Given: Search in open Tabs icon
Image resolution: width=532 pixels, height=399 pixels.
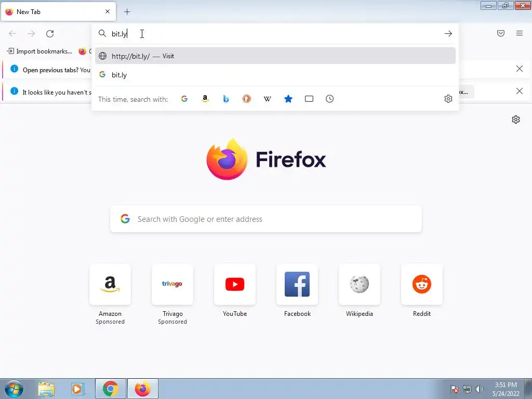Looking at the screenshot, I should click(x=309, y=99).
